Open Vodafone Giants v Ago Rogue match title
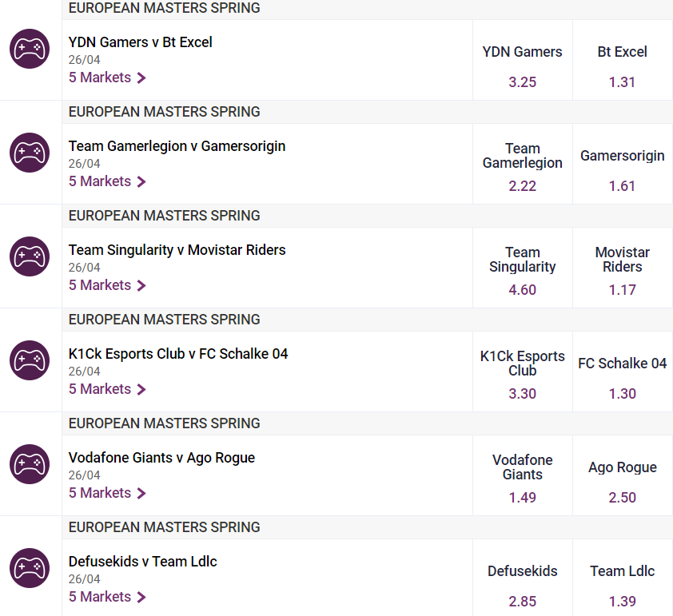 (x=161, y=458)
